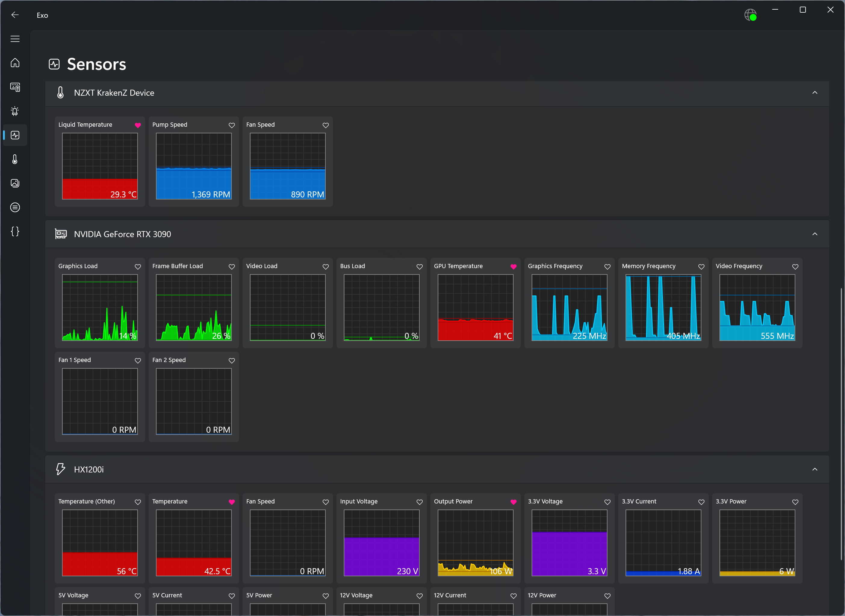Select the active Sensors sidebar item

15,135
